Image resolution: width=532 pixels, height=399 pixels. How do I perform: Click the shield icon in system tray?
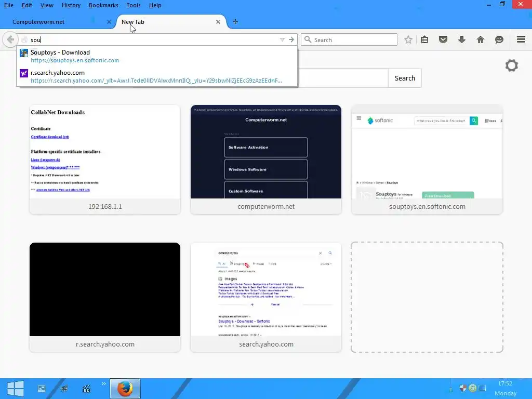(463, 388)
